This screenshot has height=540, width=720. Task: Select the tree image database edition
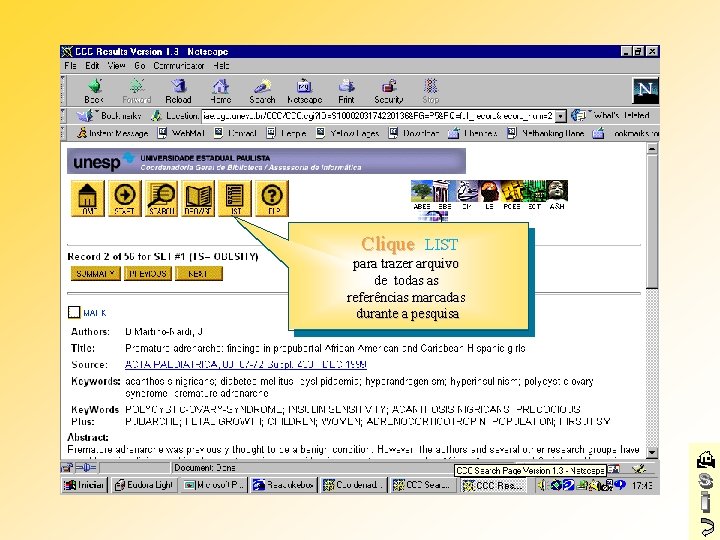(422, 191)
